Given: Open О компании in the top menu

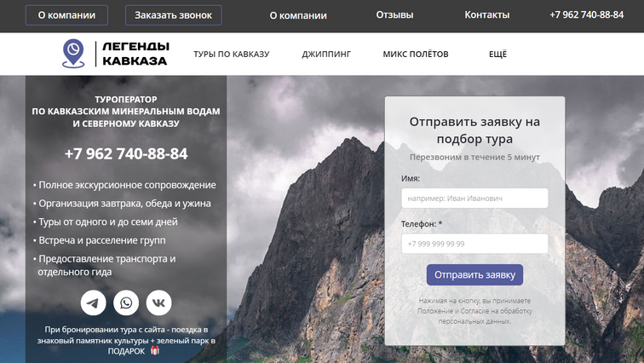Looking at the screenshot, I should click(298, 15).
